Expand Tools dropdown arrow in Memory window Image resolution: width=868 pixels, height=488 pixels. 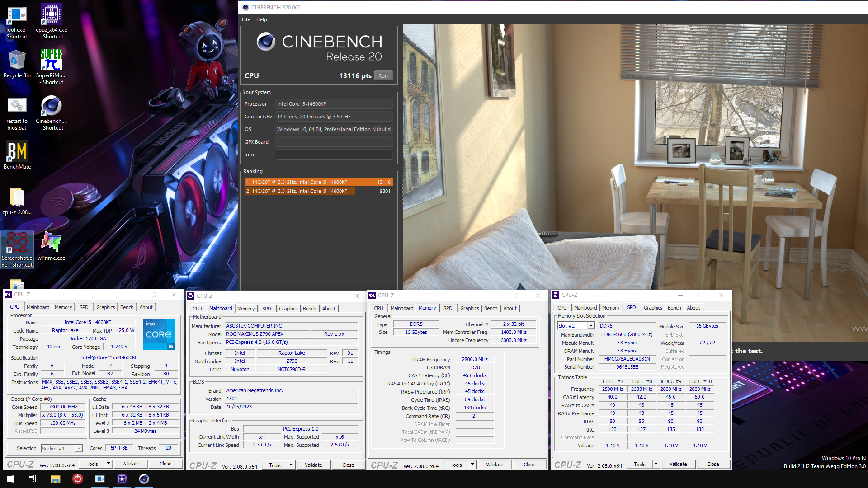point(472,465)
